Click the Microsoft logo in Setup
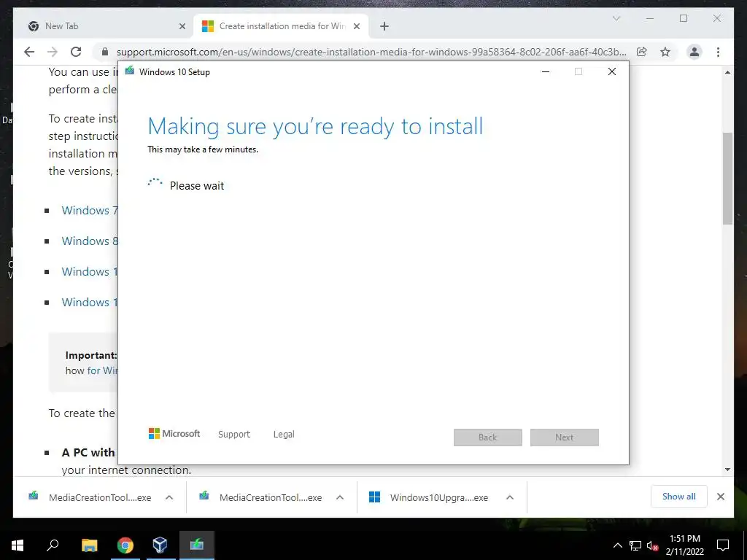Image resolution: width=747 pixels, height=560 pixels. (174, 433)
